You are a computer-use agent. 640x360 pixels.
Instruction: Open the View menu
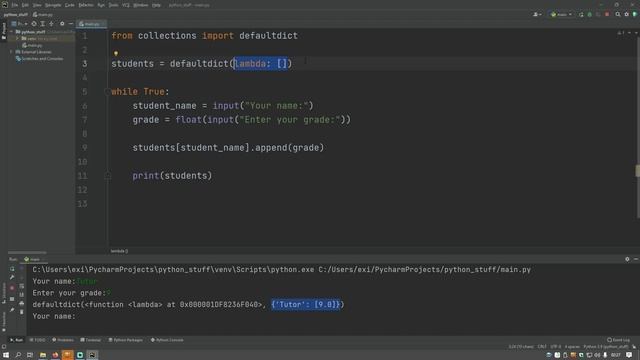[37, 5]
